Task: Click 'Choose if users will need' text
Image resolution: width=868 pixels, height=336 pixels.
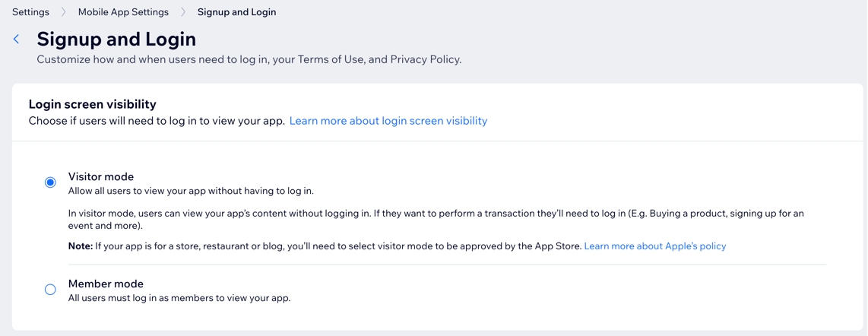Action: (x=157, y=121)
